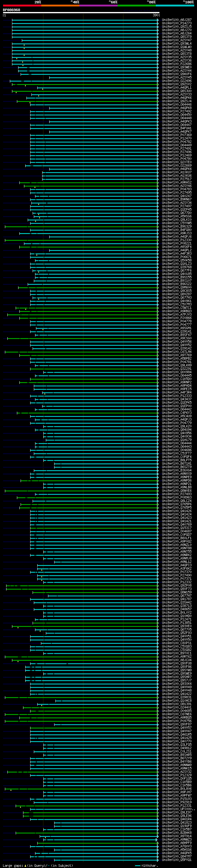Image resolution: width=197 pixels, height=868 pixels.
Task: Open the UniRef100_P14273 hit link
Action: (176, 23)
